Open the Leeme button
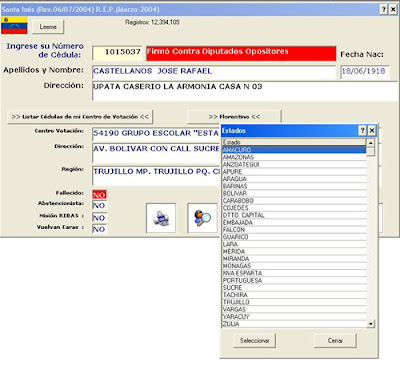 [x=48, y=27]
